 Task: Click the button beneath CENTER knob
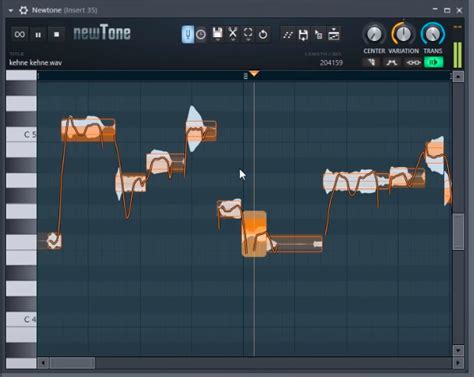371,62
